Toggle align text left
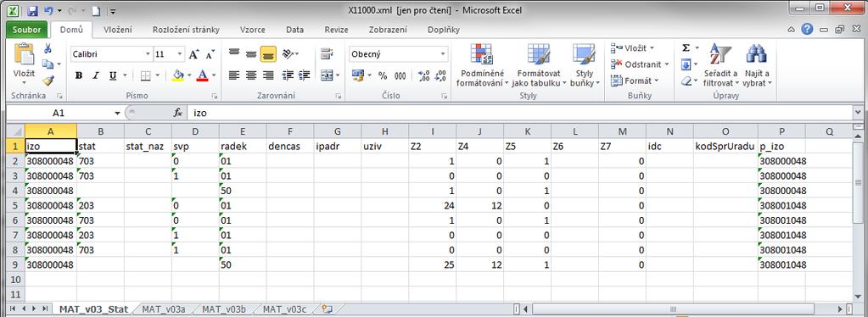The width and height of the screenshot is (868, 317). pos(234,75)
